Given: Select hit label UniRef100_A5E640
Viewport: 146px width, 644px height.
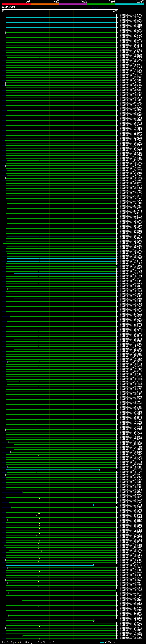Looking at the screenshot, I should point(131,474).
